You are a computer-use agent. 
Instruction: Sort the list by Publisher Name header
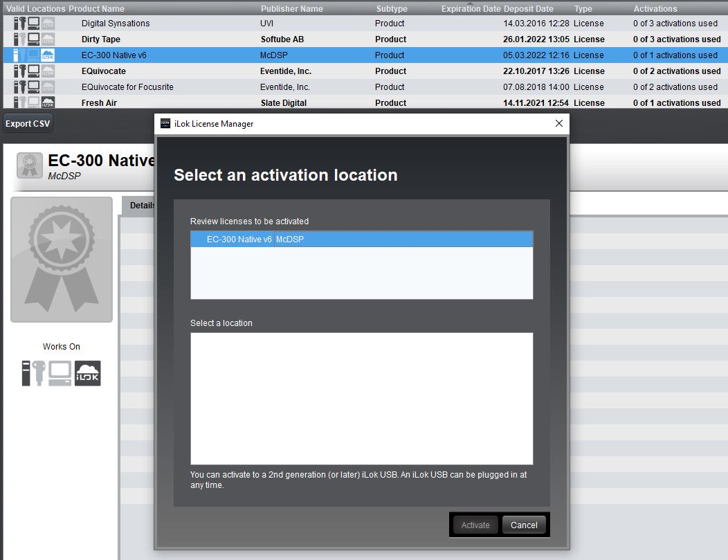pyautogui.click(x=291, y=9)
